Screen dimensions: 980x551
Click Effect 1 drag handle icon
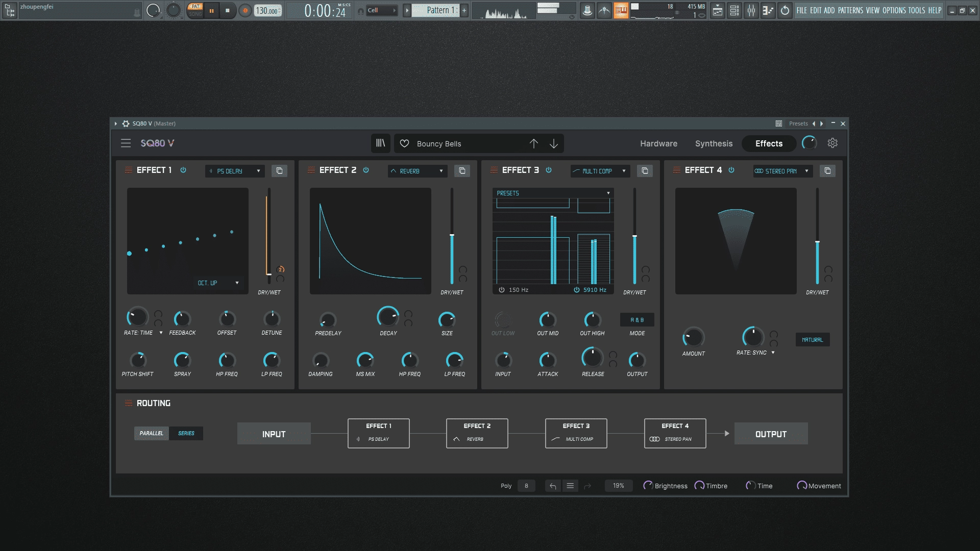point(129,170)
